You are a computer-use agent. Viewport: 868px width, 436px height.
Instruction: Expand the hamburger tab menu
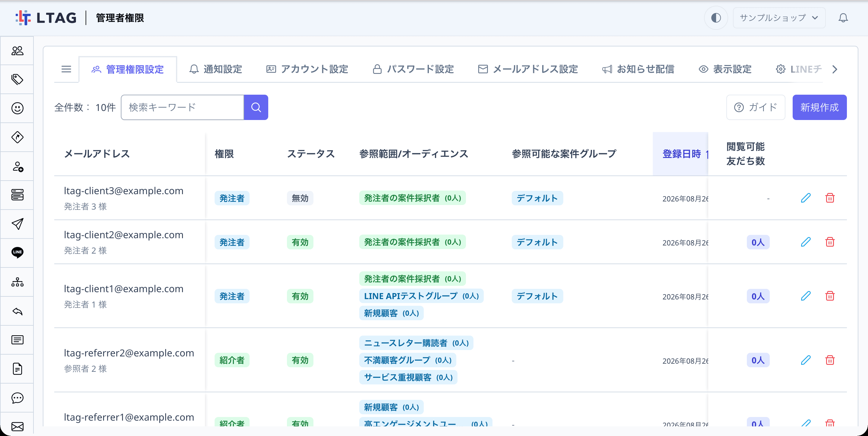click(x=66, y=69)
